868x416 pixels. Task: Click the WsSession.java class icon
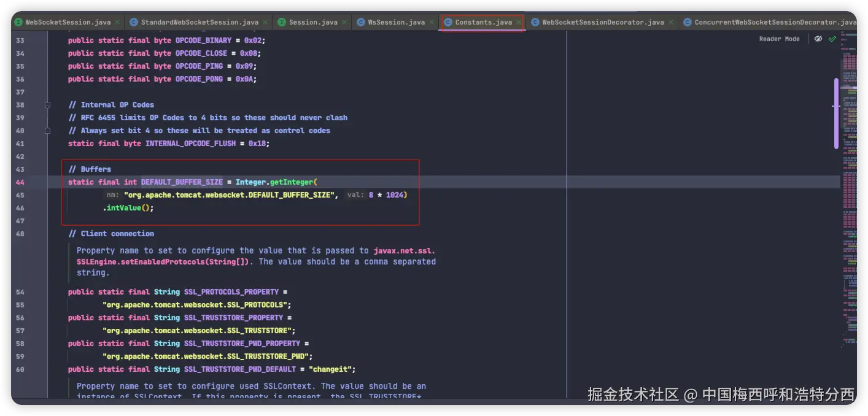tap(360, 22)
